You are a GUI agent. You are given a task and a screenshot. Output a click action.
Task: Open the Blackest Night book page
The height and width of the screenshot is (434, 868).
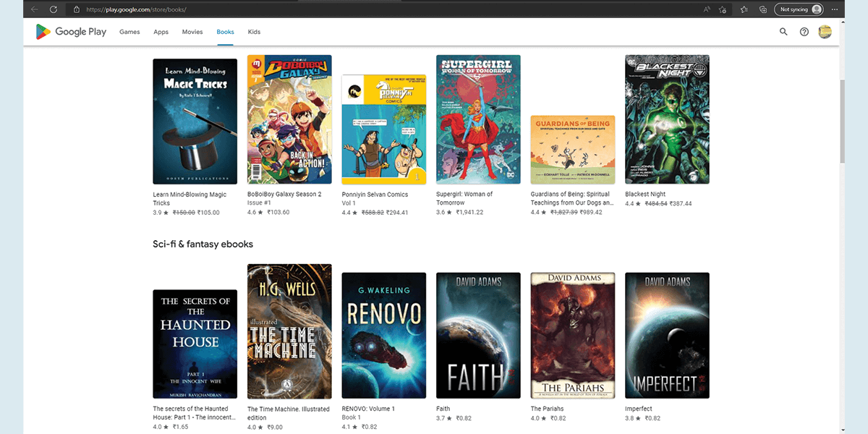pos(667,119)
